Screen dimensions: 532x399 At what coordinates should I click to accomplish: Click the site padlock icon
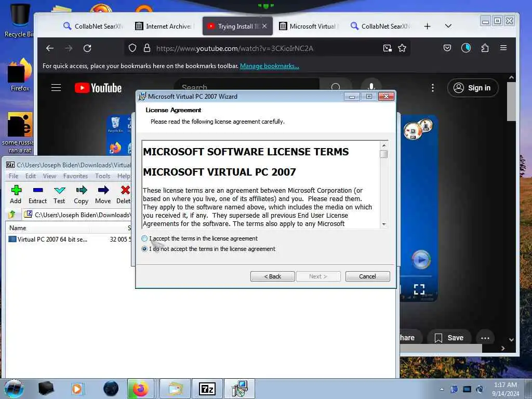pos(147,48)
